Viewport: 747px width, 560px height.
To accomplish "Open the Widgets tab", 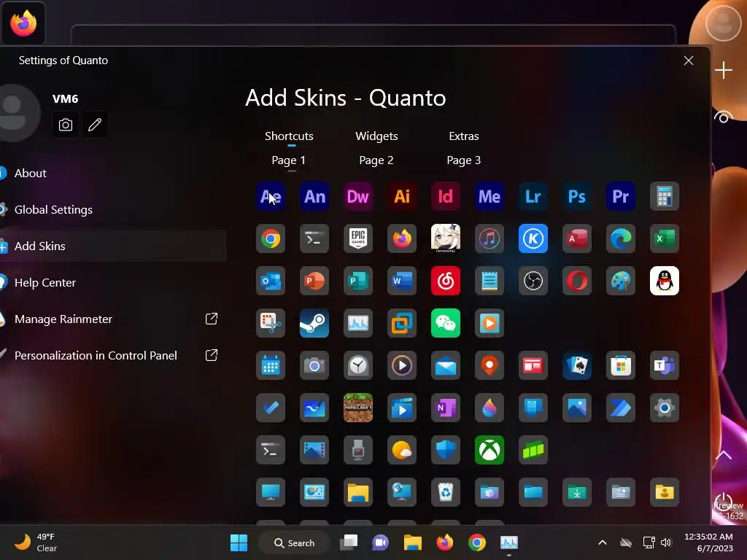I will [376, 136].
